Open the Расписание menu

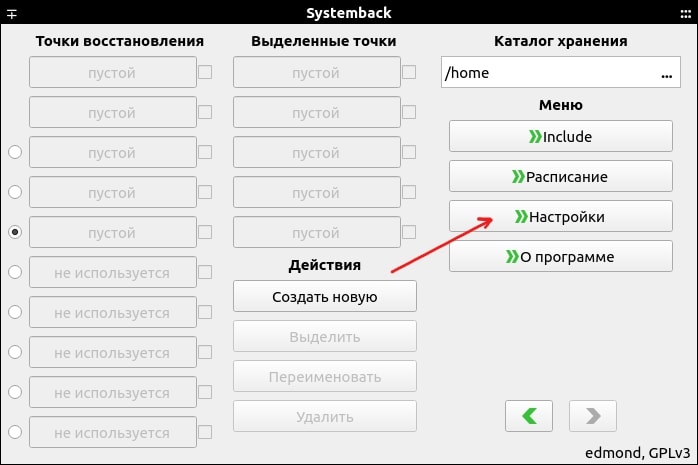pyautogui.click(x=560, y=176)
